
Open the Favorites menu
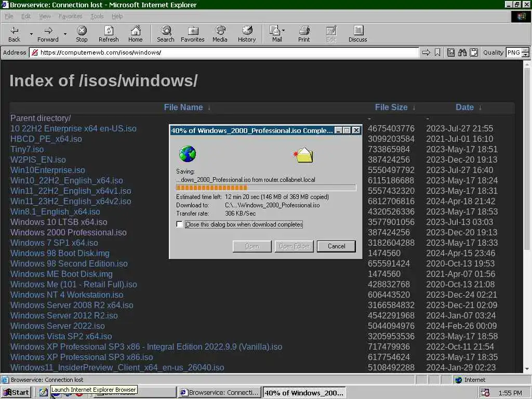coord(70,16)
